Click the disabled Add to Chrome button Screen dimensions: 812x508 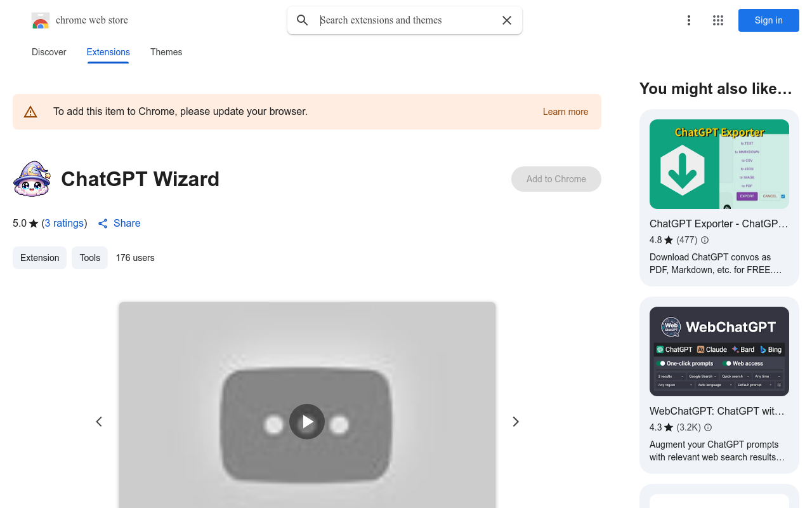(x=556, y=179)
